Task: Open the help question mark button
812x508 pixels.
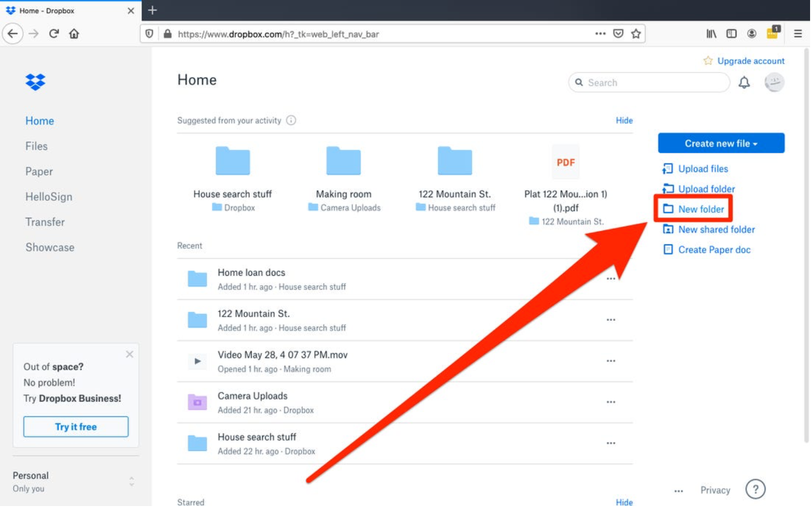Action: pyautogui.click(x=756, y=490)
